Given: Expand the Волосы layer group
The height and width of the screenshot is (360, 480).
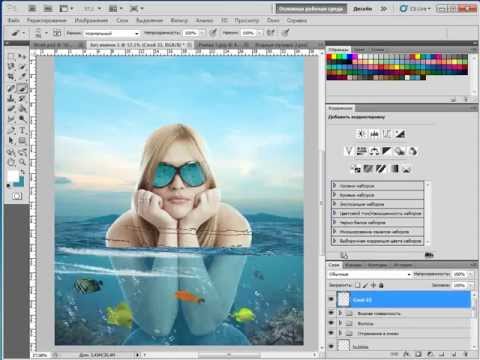Looking at the screenshot, I should click(340, 323).
